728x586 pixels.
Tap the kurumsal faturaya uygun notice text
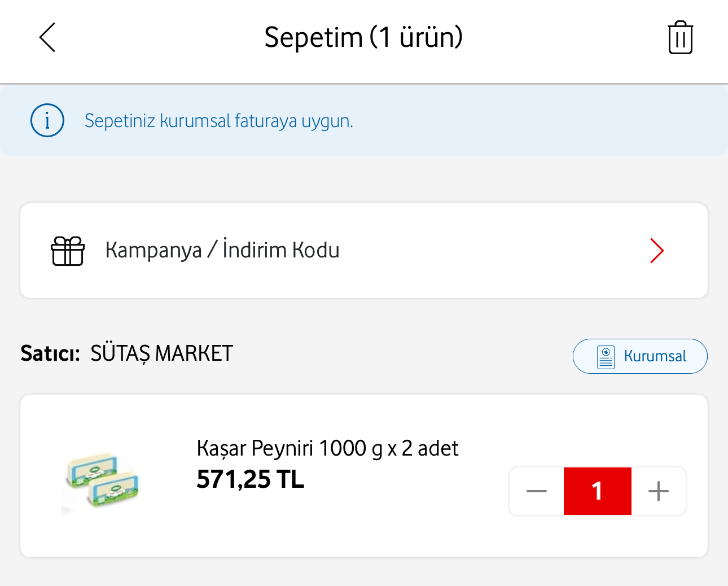coord(219,121)
